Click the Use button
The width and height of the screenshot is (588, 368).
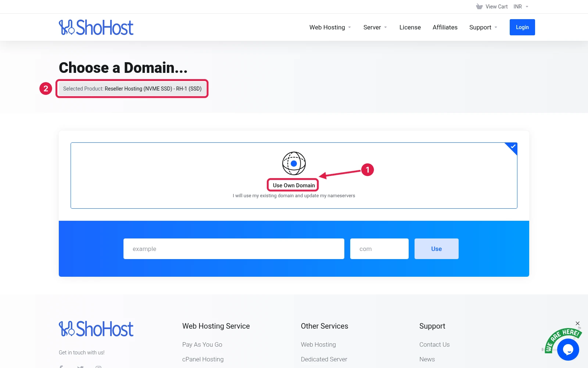tap(437, 249)
